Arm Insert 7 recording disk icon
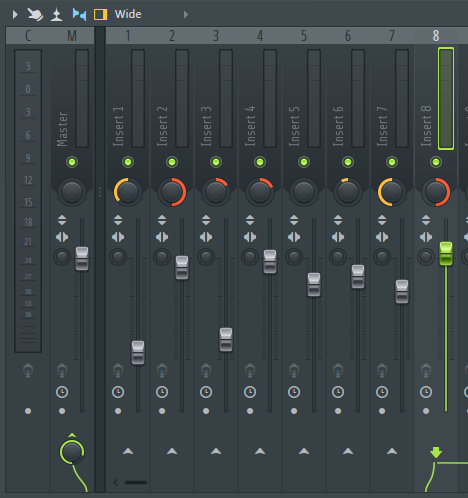The width and height of the screenshot is (468, 498). pos(382,371)
